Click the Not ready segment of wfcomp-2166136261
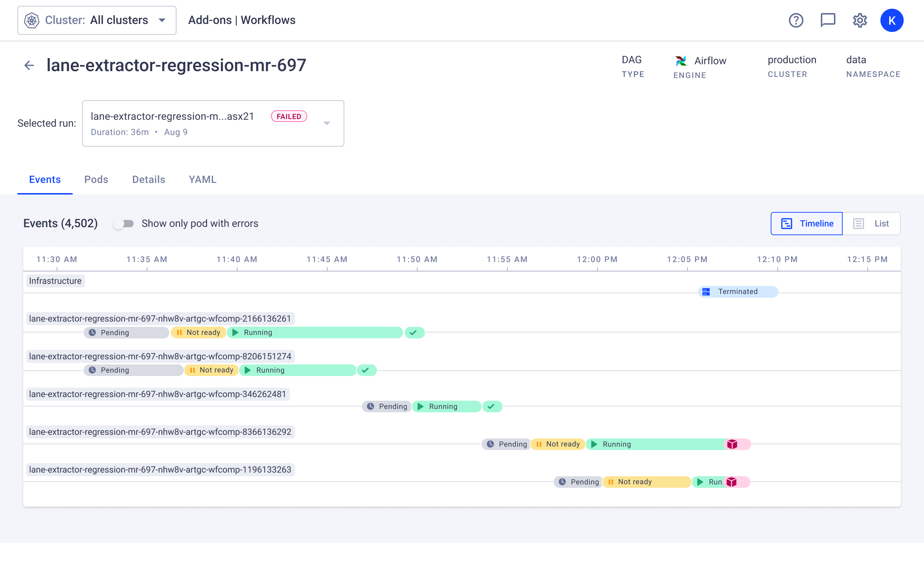Screen dimensions: 924x580 (x=198, y=333)
